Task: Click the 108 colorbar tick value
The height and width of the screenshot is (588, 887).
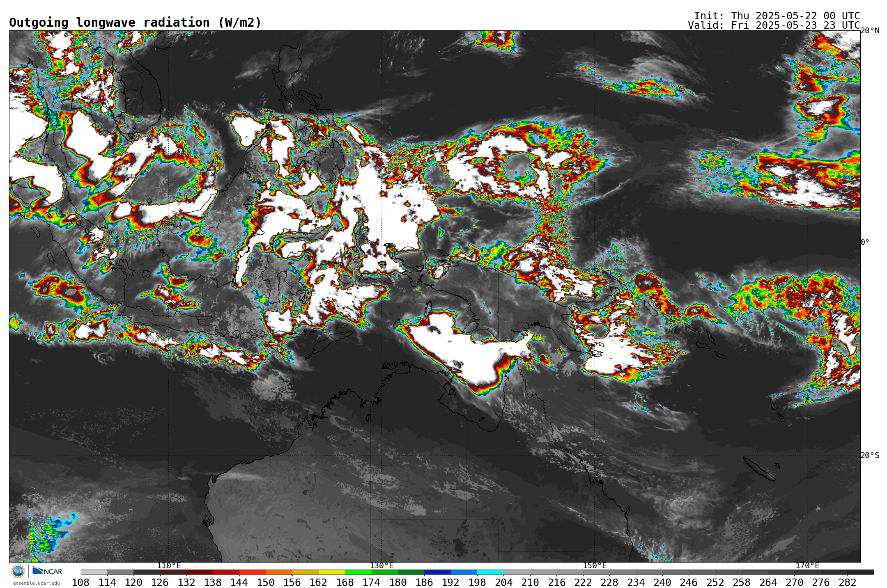Action: point(81,583)
